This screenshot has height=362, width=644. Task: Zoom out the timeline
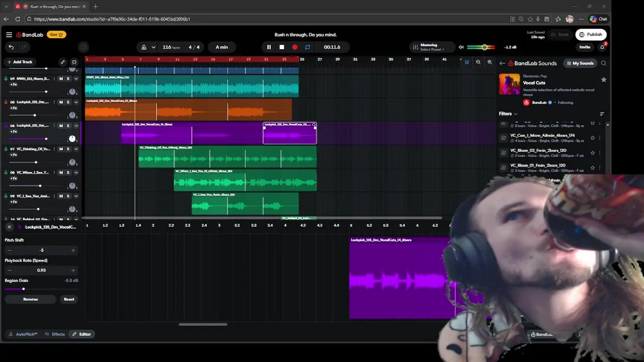478,62
